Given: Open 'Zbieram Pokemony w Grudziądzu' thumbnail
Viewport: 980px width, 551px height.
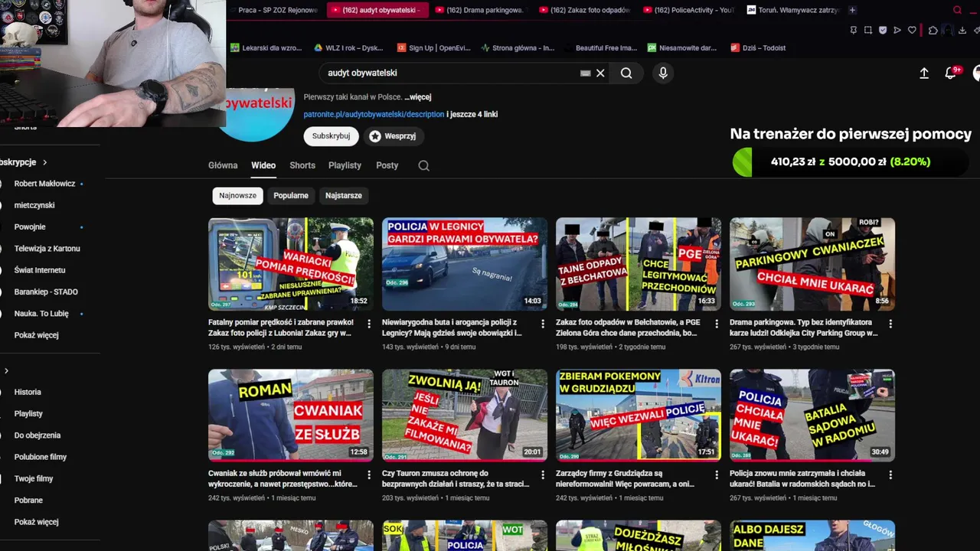Looking at the screenshot, I should click(x=639, y=416).
